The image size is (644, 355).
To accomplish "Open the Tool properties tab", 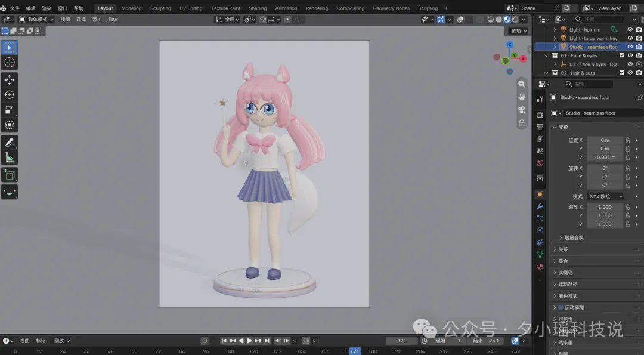I will point(540,99).
